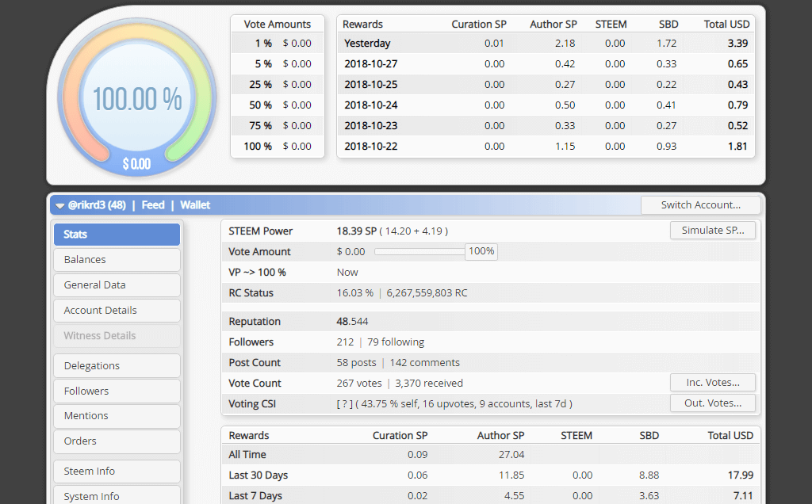Select the Stats tab in sidebar
This screenshot has width=812, height=504.
click(x=117, y=235)
